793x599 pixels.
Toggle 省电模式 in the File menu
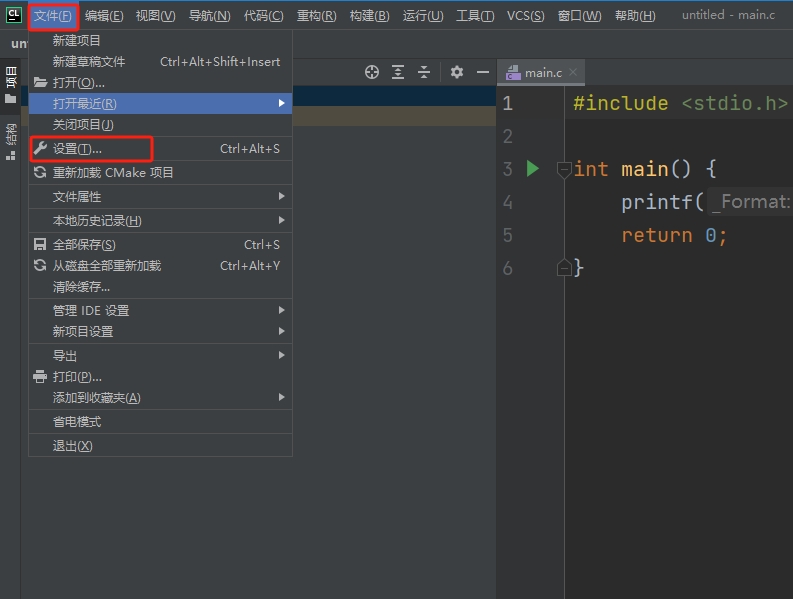[x=77, y=422]
